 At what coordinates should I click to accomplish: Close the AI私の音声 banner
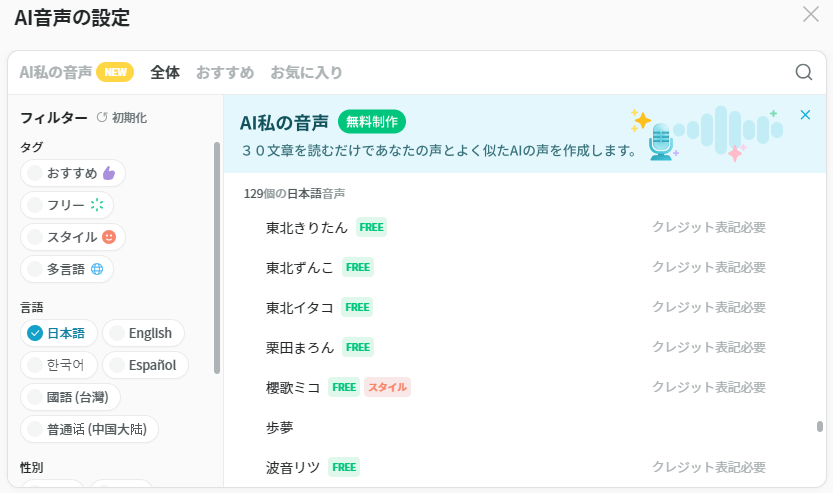tap(805, 115)
